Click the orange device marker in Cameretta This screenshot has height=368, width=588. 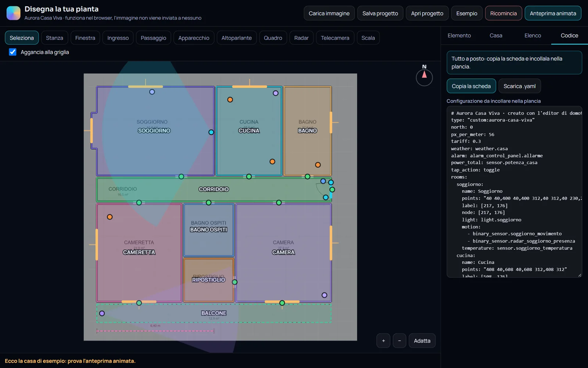pyautogui.click(x=110, y=217)
